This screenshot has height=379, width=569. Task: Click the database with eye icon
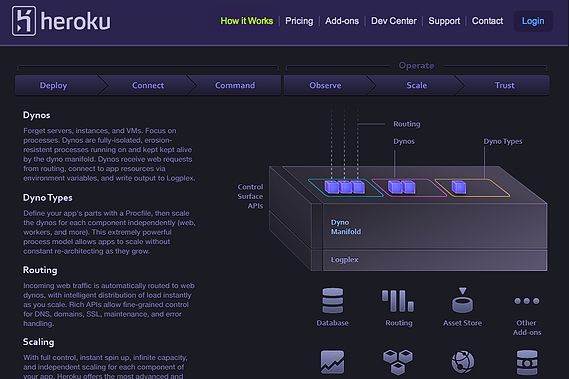coord(527,362)
